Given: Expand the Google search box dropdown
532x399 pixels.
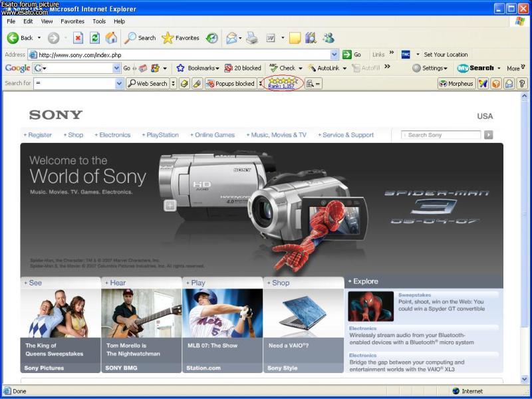Looking at the screenshot, I should pos(116,68).
